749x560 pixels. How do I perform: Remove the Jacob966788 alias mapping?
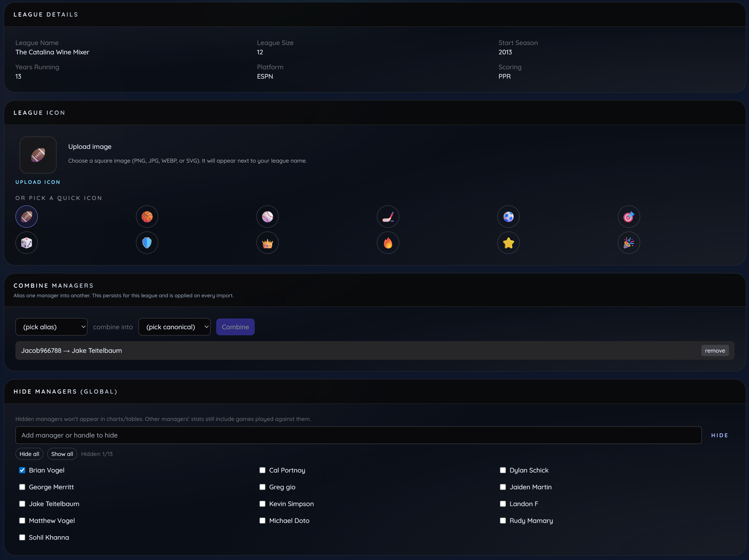coord(715,350)
